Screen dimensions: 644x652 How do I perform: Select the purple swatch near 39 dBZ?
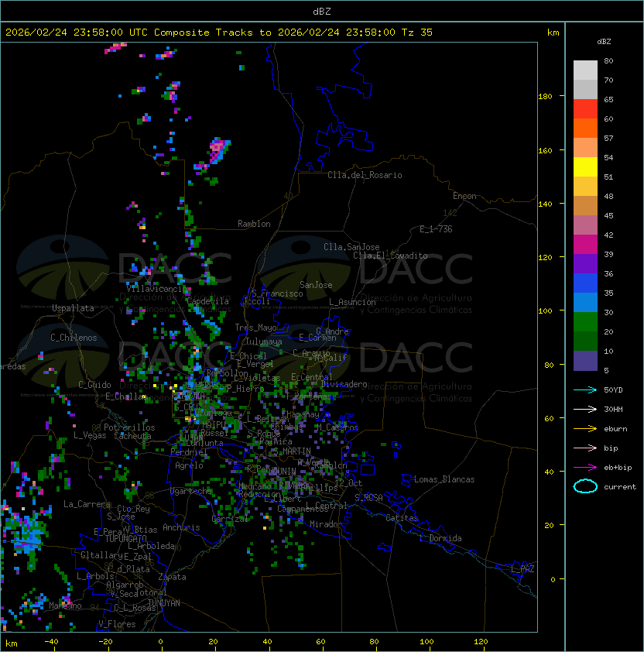click(x=585, y=264)
